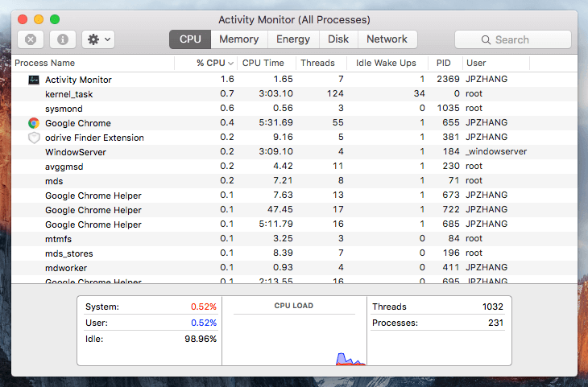Screen dimensions: 588x387
Task: Select Google Chrome Helper with PID 685
Action: (294, 224)
